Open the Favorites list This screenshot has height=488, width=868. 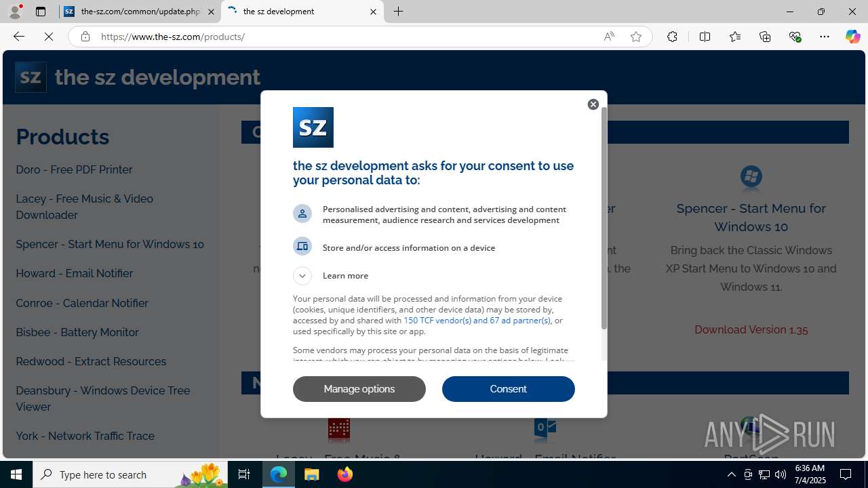pyautogui.click(x=735, y=37)
